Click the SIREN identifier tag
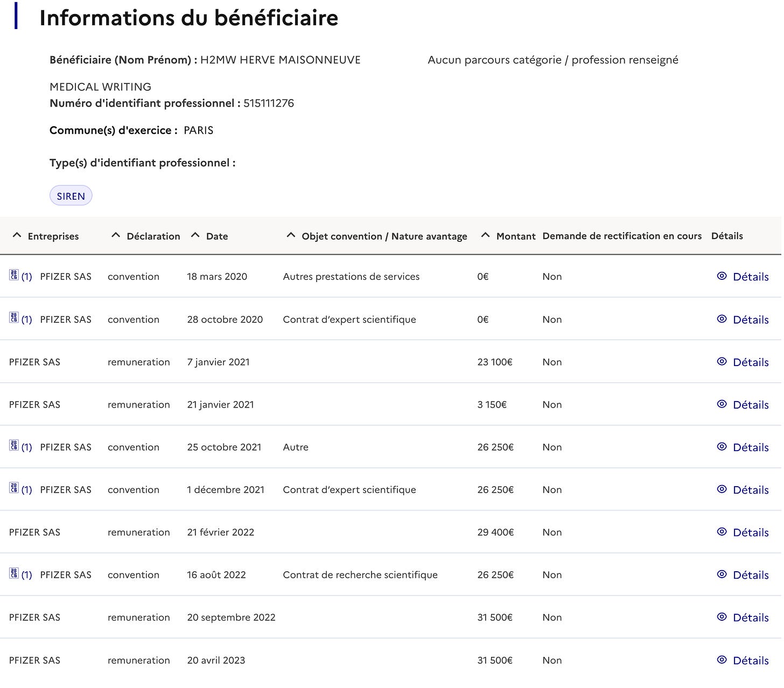The width and height of the screenshot is (784, 688). [x=71, y=196]
